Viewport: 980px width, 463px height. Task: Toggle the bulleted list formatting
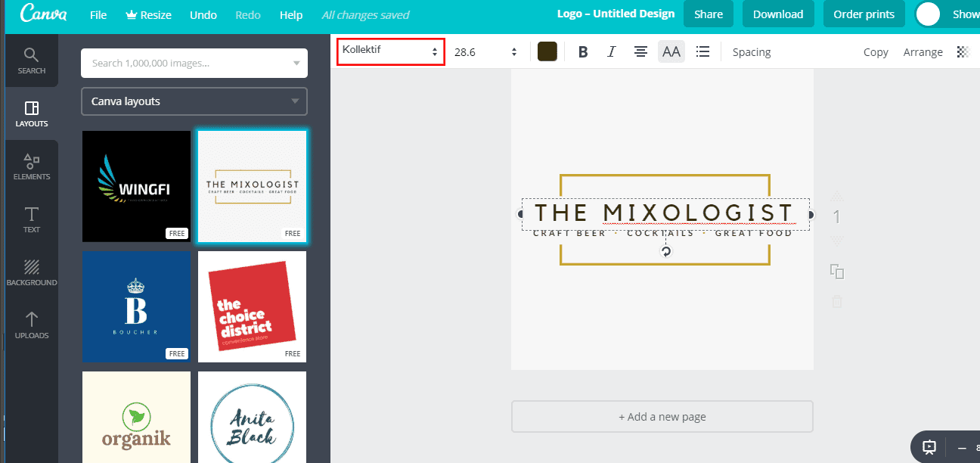coord(702,51)
